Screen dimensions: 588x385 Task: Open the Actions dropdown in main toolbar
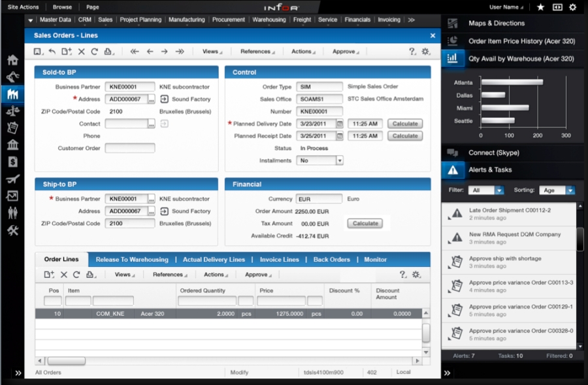click(x=303, y=52)
